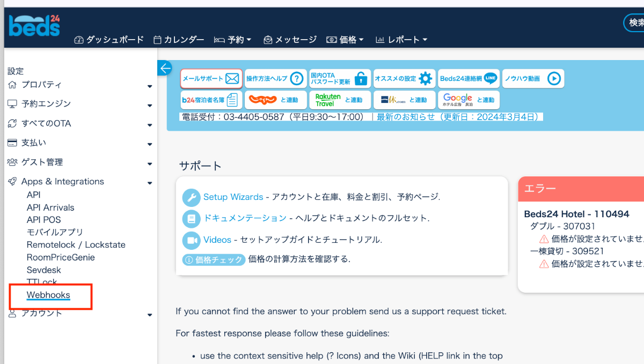The height and width of the screenshot is (364, 644).
Task: Expand the アカウント sidebar section
Action: click(x=150, y=315)
